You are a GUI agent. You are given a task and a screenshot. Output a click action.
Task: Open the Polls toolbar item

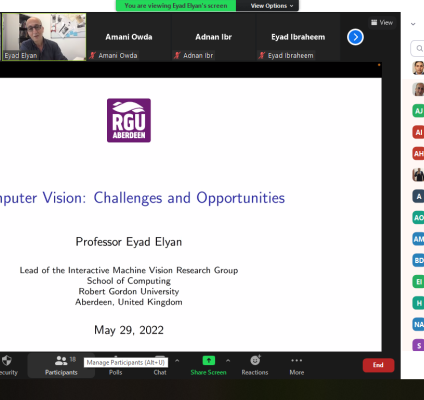(115, 372)
